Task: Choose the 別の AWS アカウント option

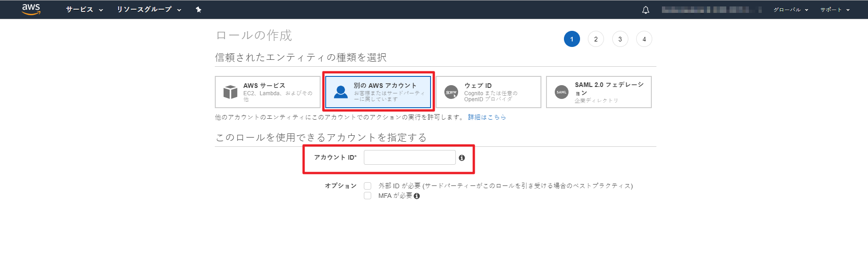Action: (x=378, y=92)
